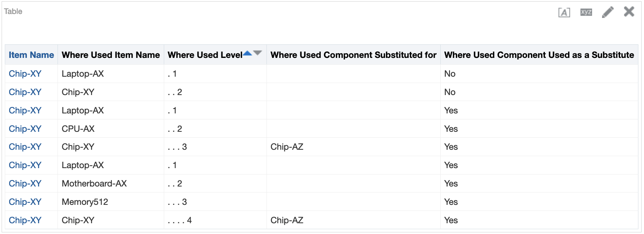This screenshot has width=644, height=234.
Task: Click the Table view title label
Action: point(13,11)
